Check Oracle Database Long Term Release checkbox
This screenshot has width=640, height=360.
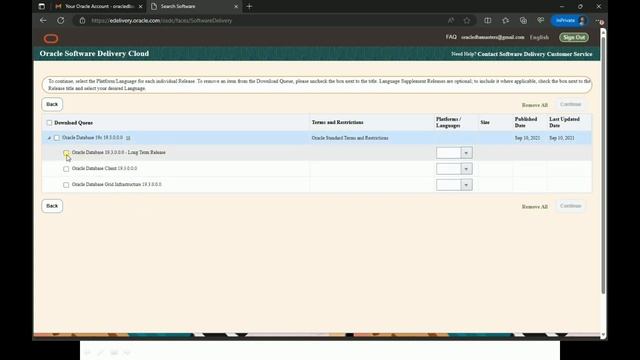pyautogui.click(x=66, y=153)
